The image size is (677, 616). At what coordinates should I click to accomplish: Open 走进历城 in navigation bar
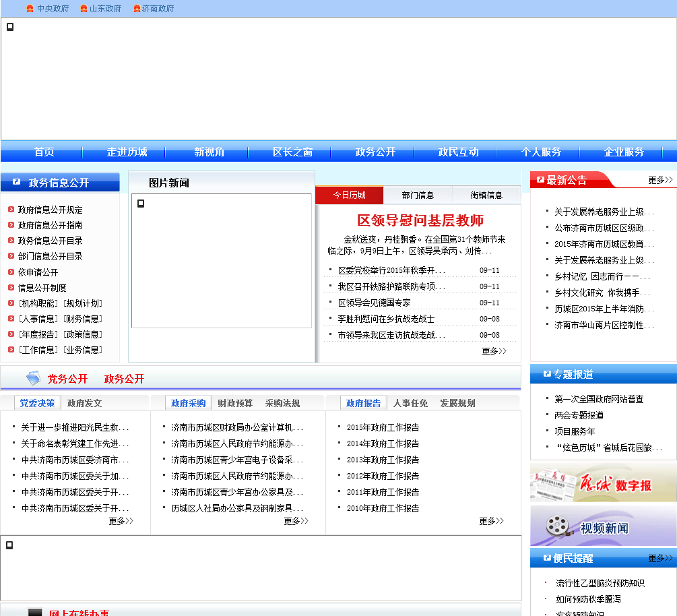[127, 152]
